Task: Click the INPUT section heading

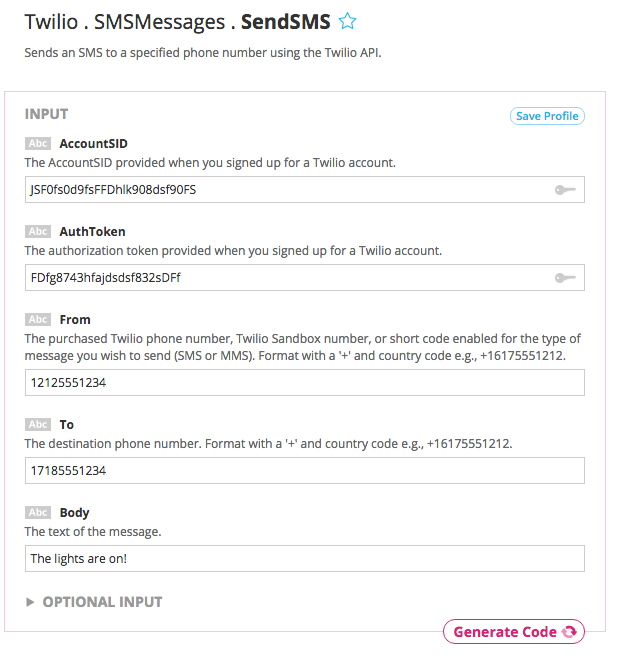Action: click(46, 115)
